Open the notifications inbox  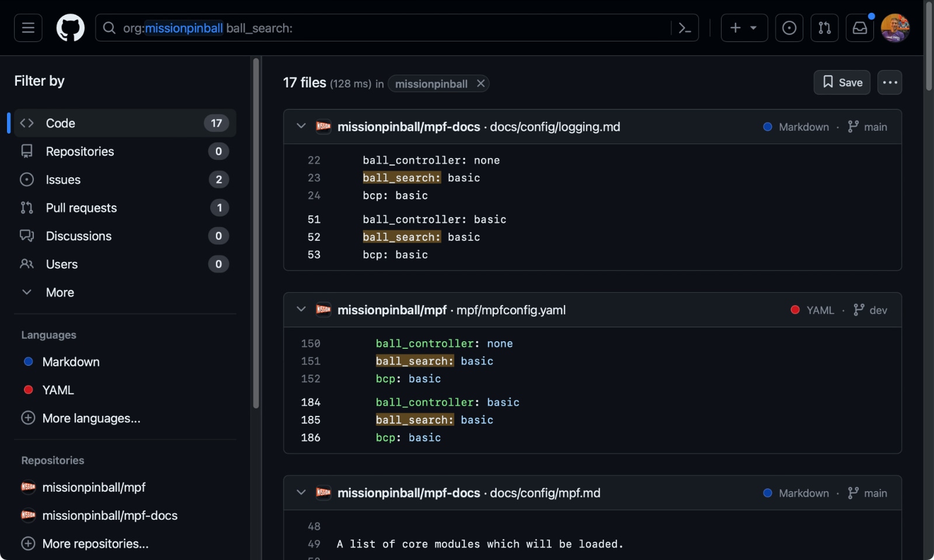coord(859,28)
